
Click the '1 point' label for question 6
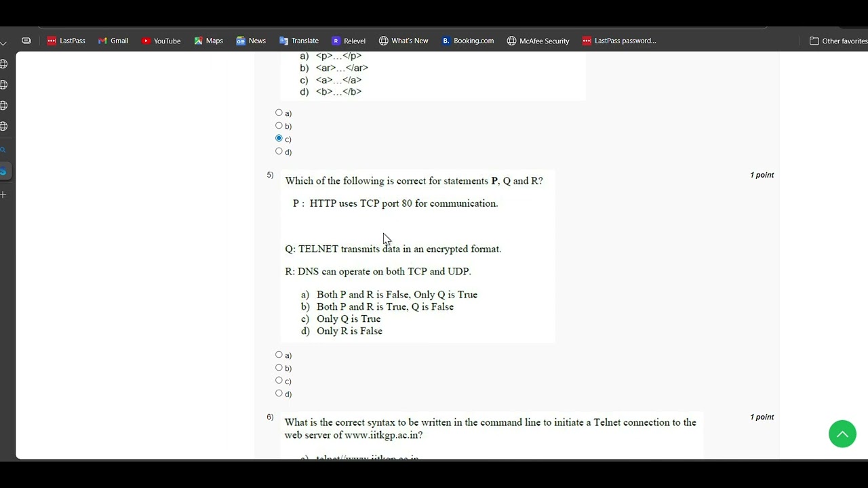(762, 417)
